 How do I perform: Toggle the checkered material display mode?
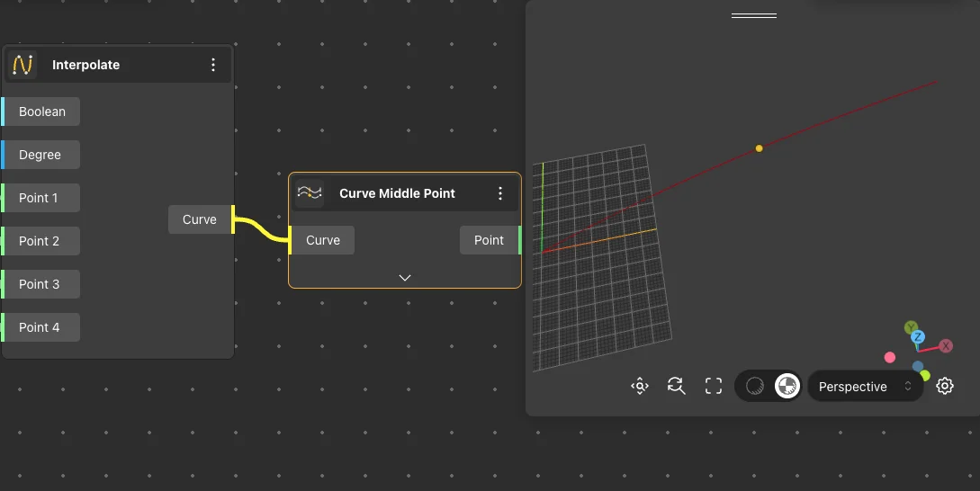click(787, 387)
